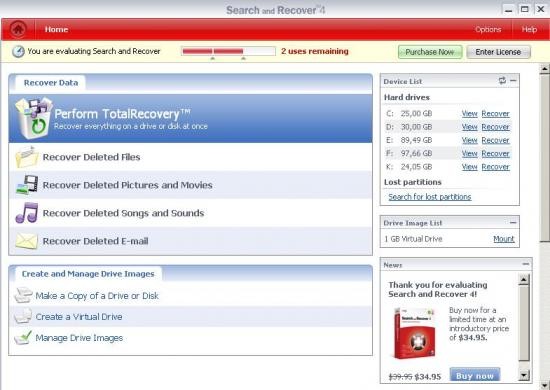The height and width of the screenshot is (390, 550).
Task: Collapse the News panel
Action: click(x=525, y=264)
